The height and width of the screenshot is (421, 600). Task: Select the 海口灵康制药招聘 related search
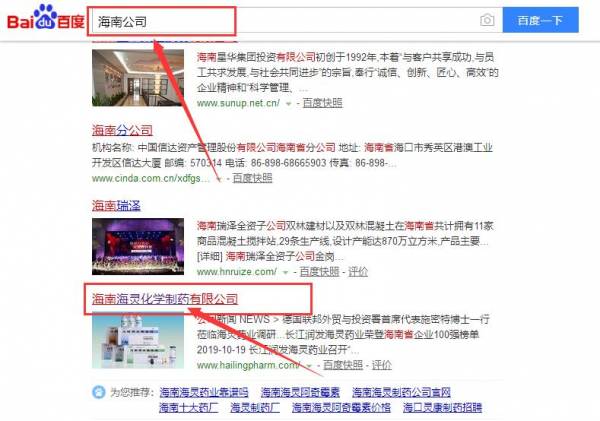pos(441,408)
